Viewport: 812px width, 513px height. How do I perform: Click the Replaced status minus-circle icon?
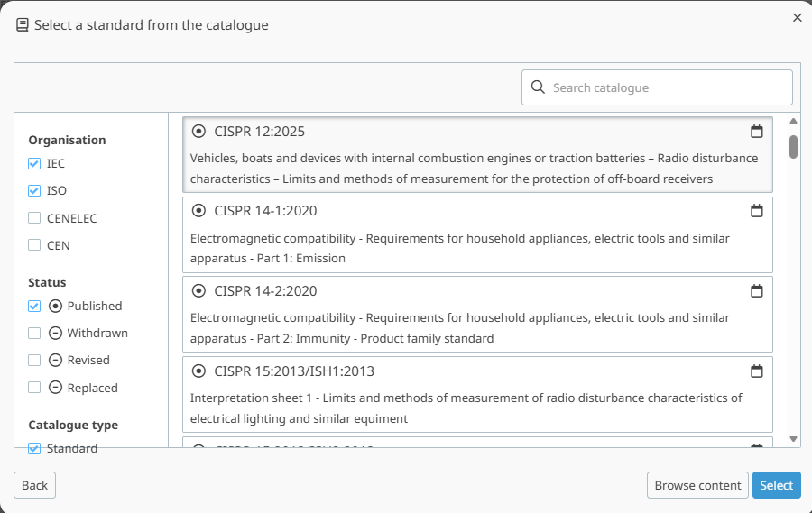point(55,387)
